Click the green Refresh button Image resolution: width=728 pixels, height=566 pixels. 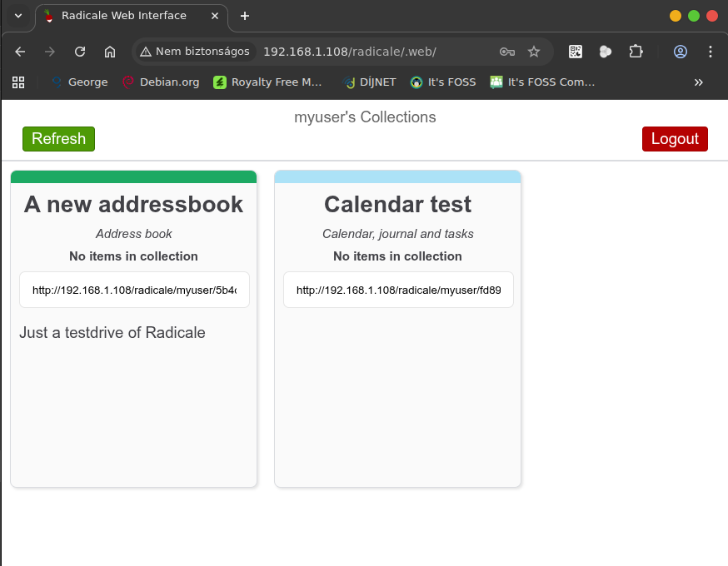(58, 139)
